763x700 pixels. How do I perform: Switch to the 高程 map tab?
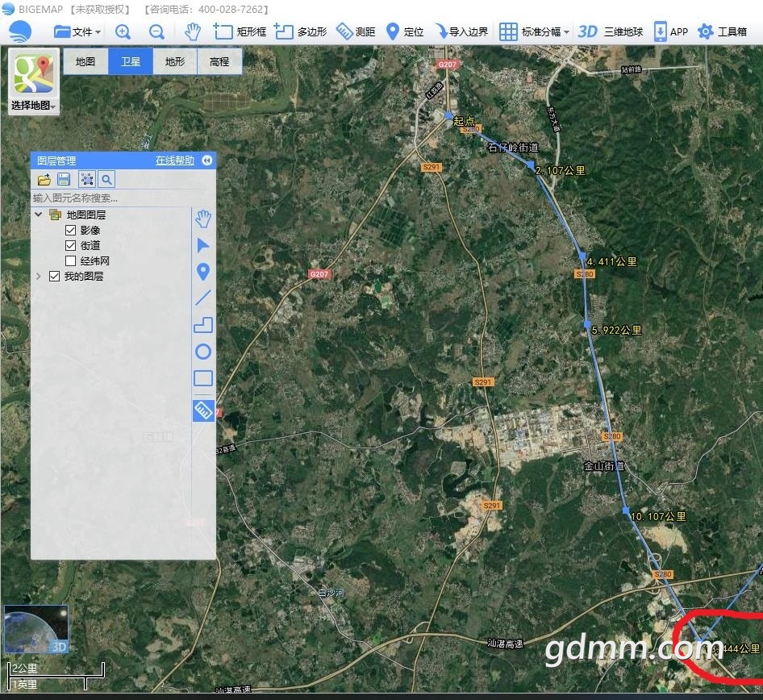(x=219, y=61)
